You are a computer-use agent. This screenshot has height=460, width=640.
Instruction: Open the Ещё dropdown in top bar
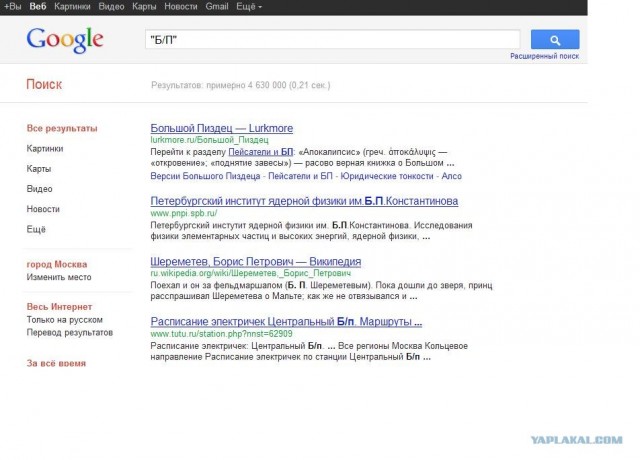249,7
